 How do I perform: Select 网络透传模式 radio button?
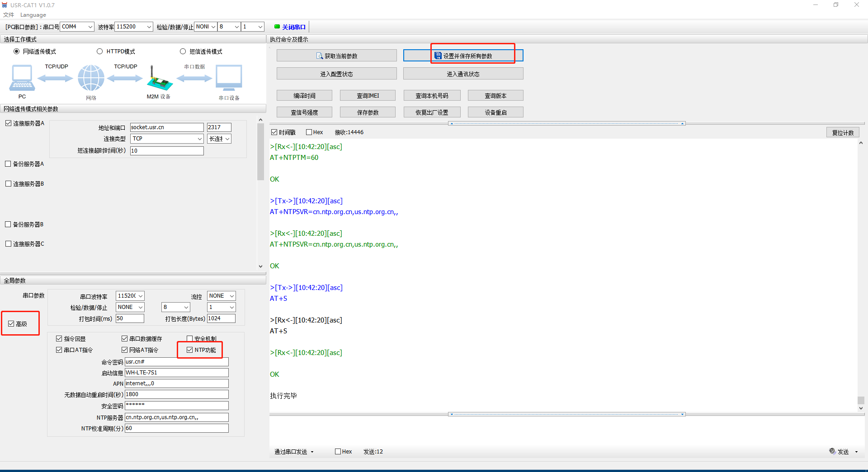tap(17, 51)
